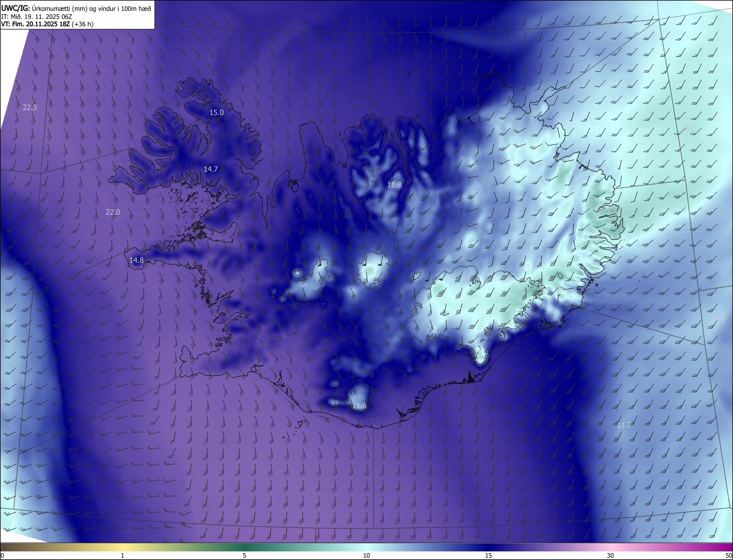Click the 50 tick on the color scale
This screenshot has width=733, height=560.
pos(728,555)
